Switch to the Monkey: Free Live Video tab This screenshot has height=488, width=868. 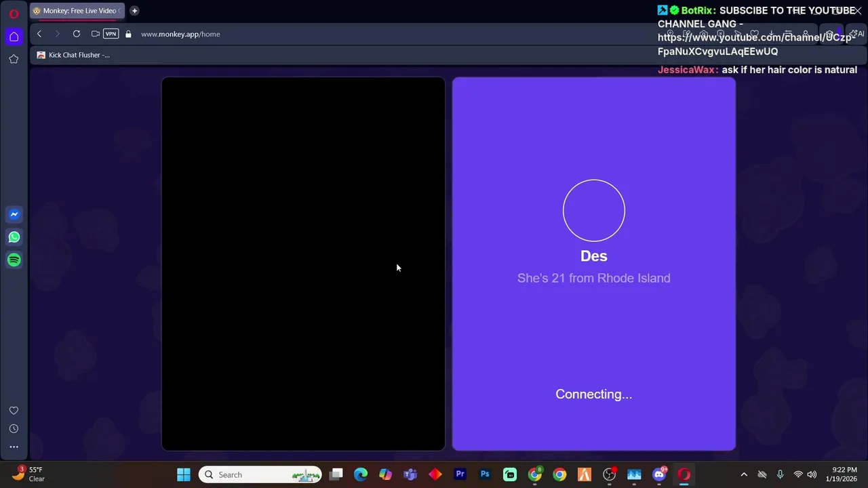[x=77, y=11]
